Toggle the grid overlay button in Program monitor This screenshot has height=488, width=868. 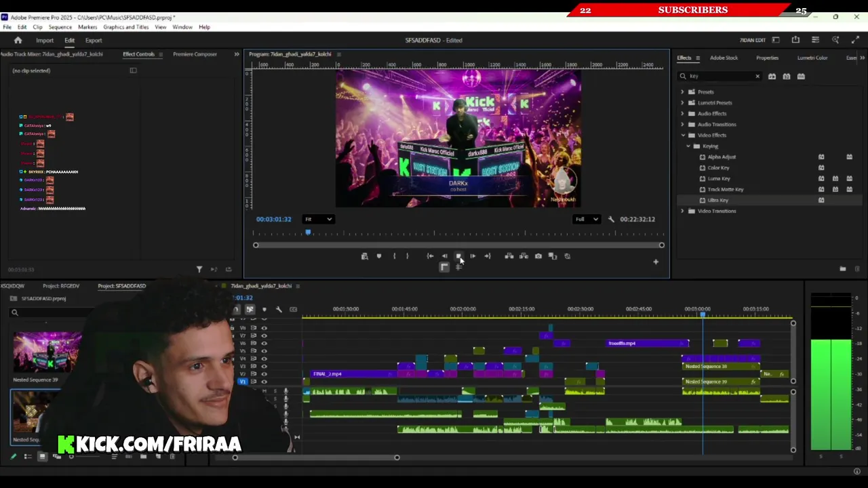459,267
